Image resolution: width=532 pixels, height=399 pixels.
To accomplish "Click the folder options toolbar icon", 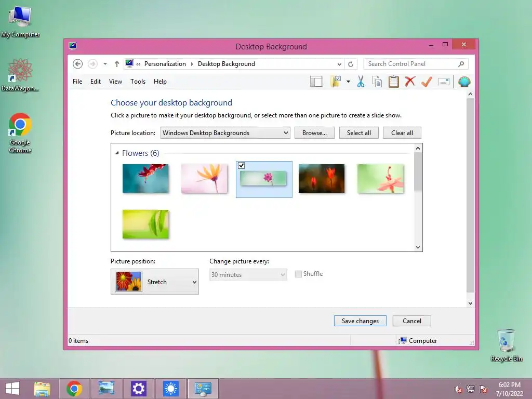I will pyautogui.click(x=336, y=82).
